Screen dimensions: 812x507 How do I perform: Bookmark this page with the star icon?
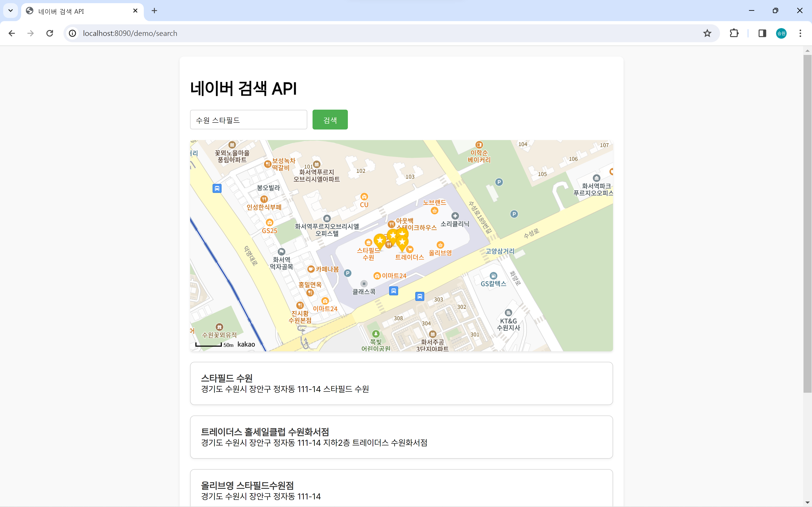tap(707, 33)
